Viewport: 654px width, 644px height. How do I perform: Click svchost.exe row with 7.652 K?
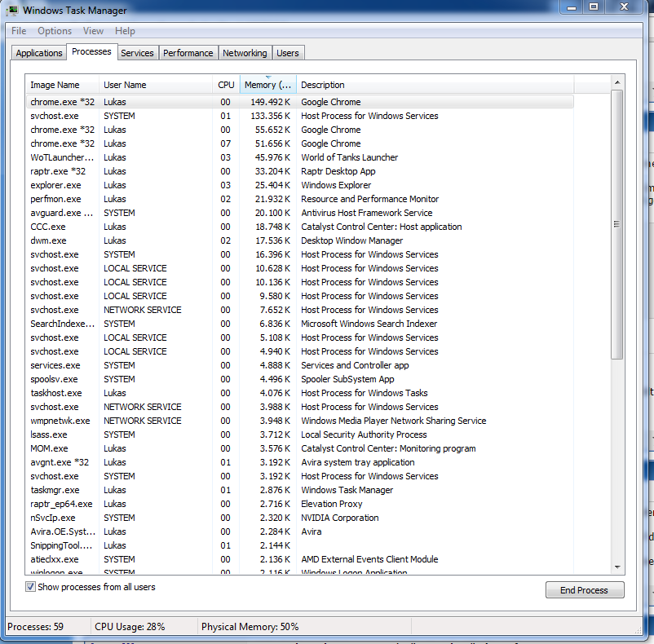pos(300,310)
